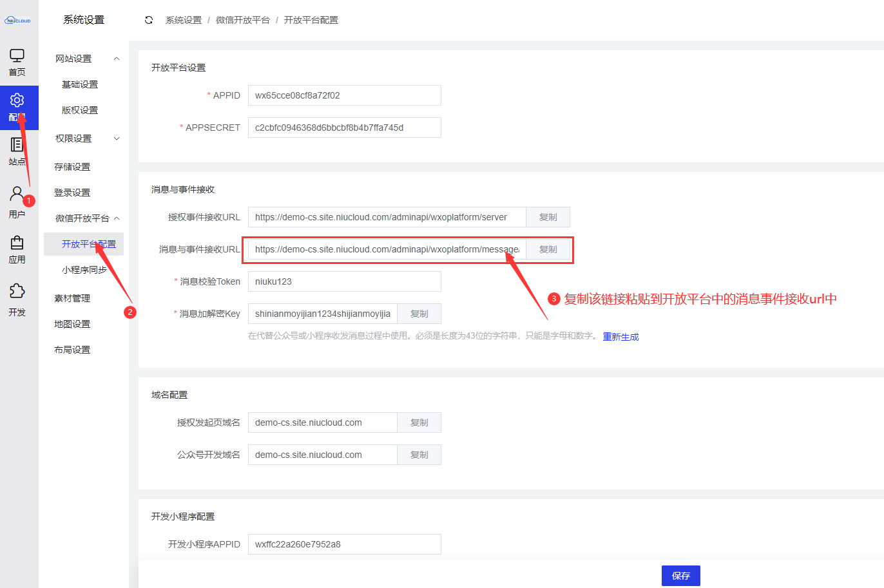
Task: Open the 首页 home icon in sidebar
Action: [17, 62]
